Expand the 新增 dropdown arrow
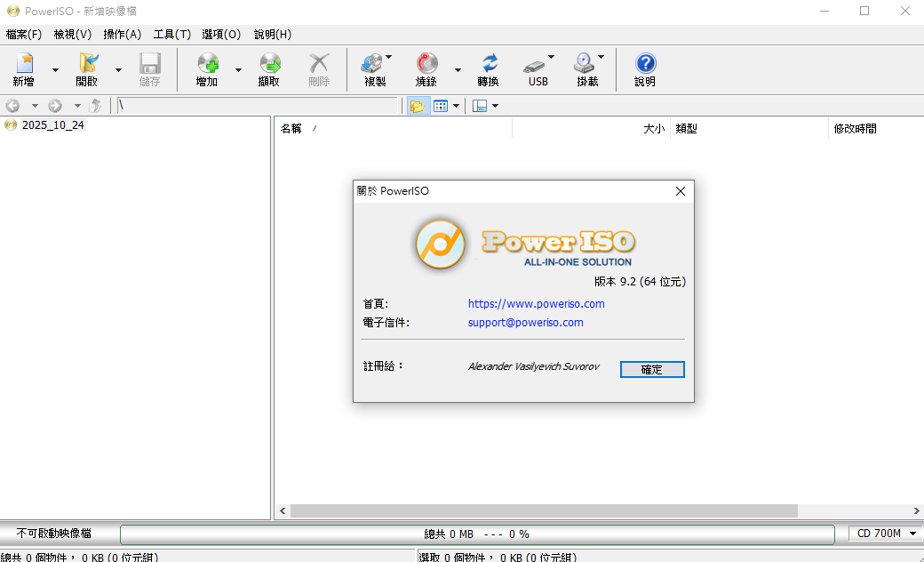The height and width of the screenshot is (562, 924). pos(55,70)
